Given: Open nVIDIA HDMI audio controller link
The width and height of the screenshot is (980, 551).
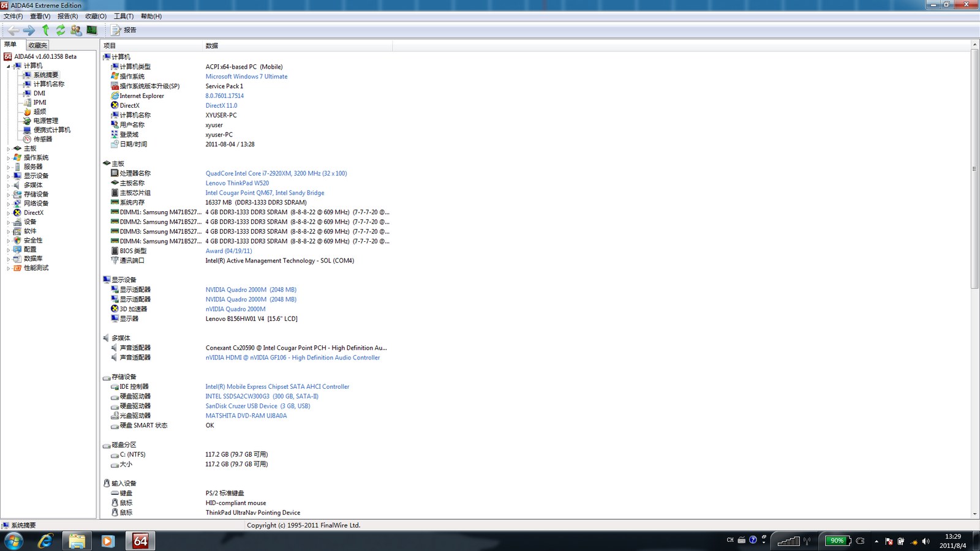Looking at the screenshot, I should coord(293,358).
